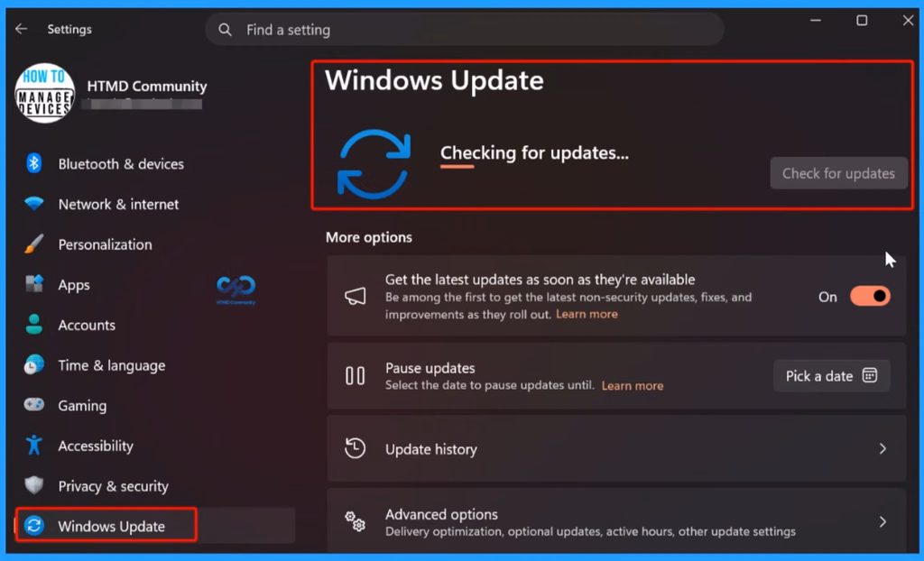Open Personalization settings
Image resolution: width=924 pixels, height=561 pixels.
click(105, 244)
